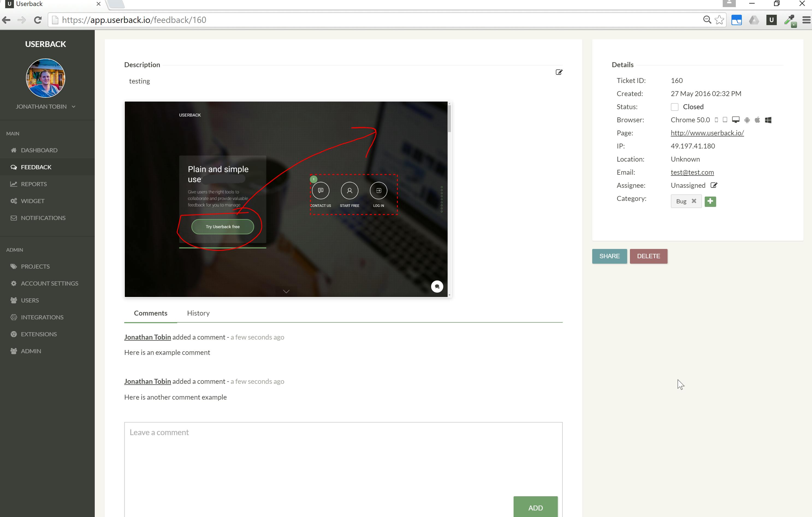
Task: Click the Chrome profile icon in title bar
Action: [729, 3]
